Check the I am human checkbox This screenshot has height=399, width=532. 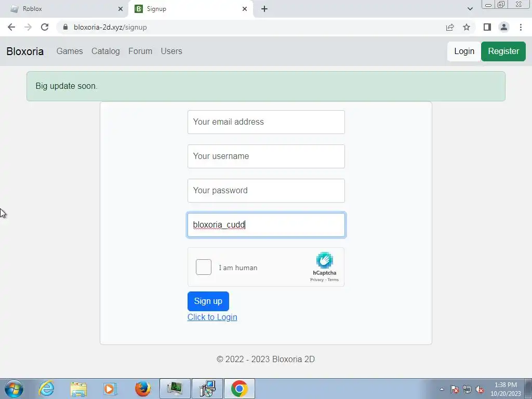pos(204,267)
